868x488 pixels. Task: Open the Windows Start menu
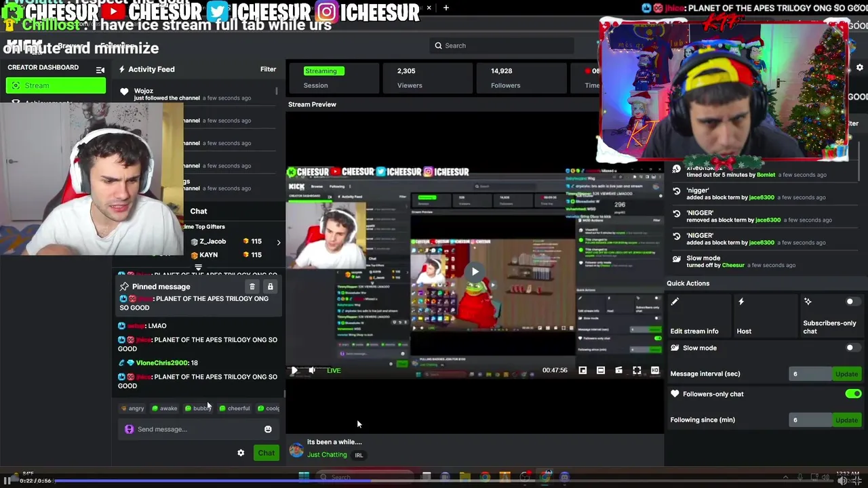[303, 476]
